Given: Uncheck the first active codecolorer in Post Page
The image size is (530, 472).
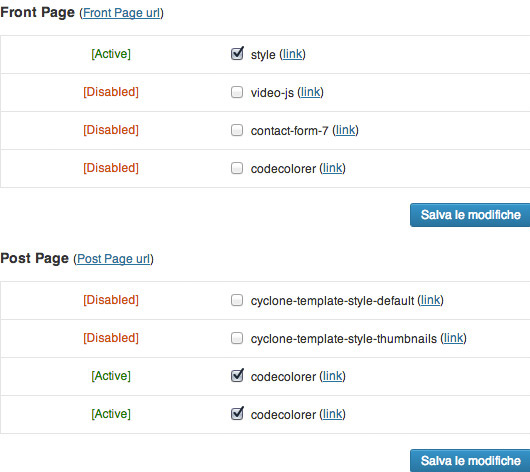Looking at the screenshot, I should tap(237, 376).
